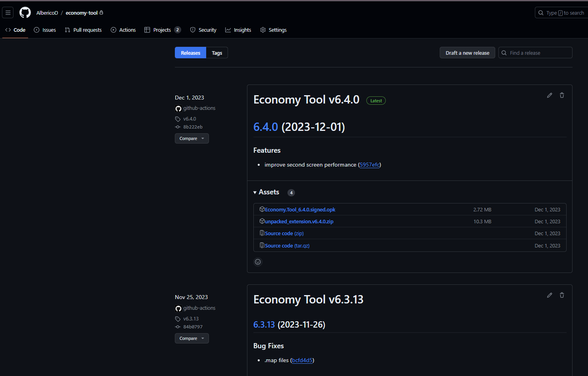588x376 pixels.
Task: Click the GitHub Octocat logo
Action: (25, 13)
